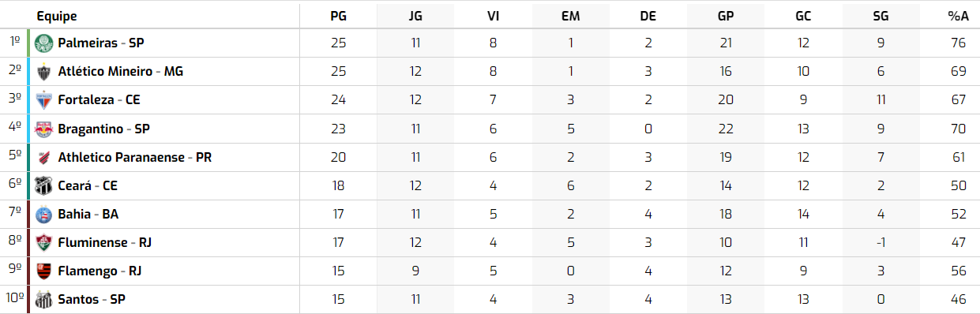
Task: Select the Bahia club crest
Action: pyautogui.click(x=43, y=214)
